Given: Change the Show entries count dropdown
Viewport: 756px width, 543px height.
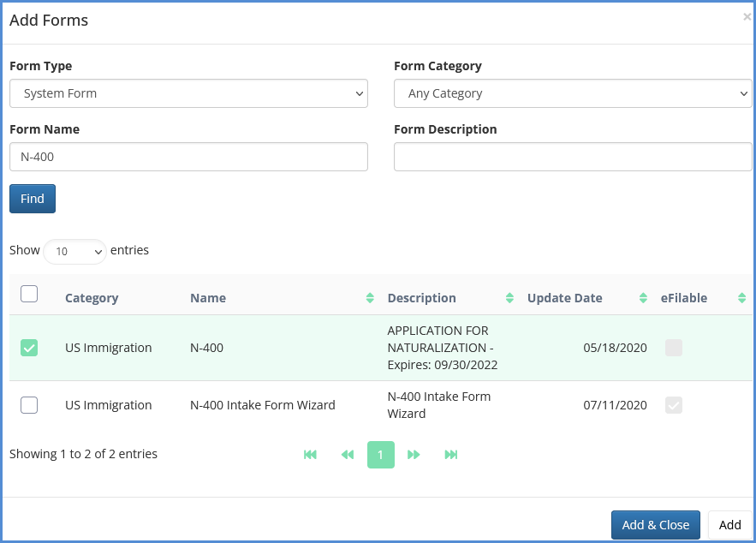Looking at the screenshot, I should [x=74, y=252].
